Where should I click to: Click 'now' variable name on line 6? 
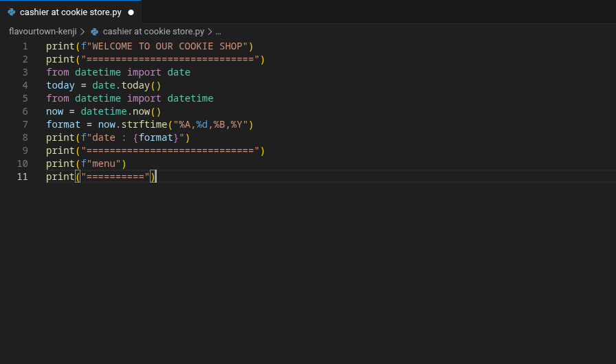(x=55, y=111)
